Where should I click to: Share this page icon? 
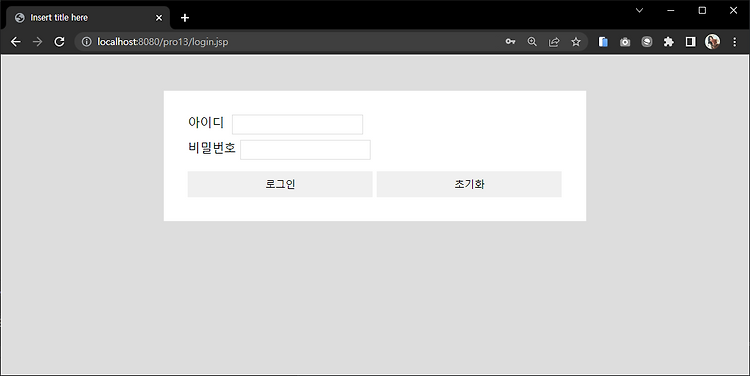[x=554, y=42]
